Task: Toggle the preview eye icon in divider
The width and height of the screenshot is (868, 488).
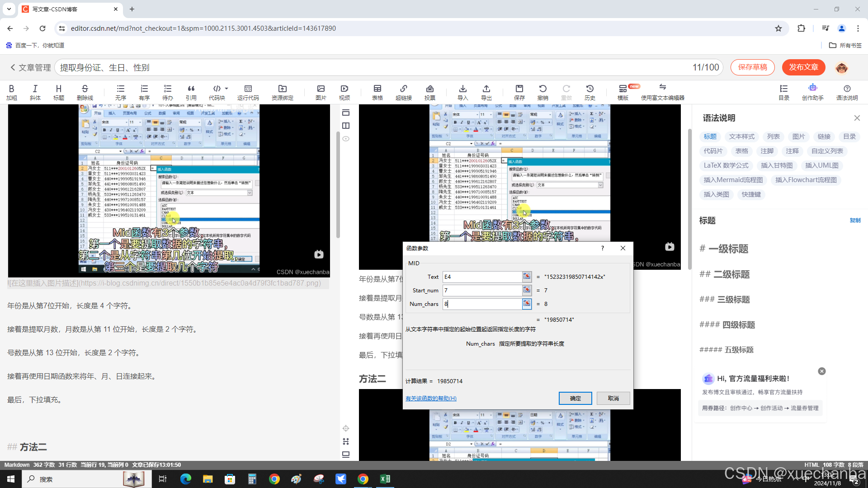Action: click(x=346, y=139)
